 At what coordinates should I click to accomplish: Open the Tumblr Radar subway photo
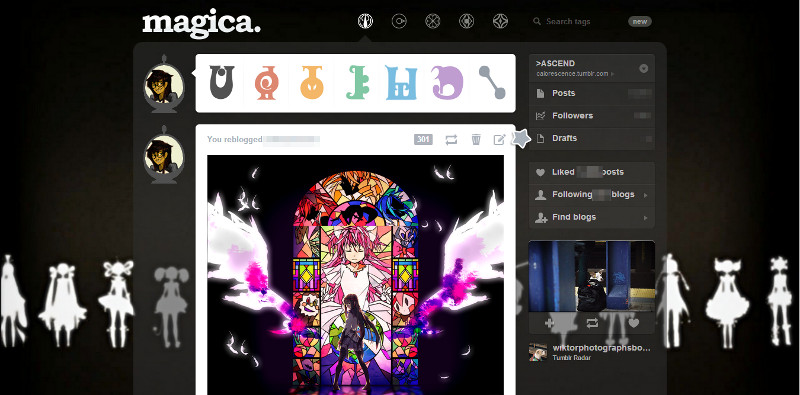point(592,276)
